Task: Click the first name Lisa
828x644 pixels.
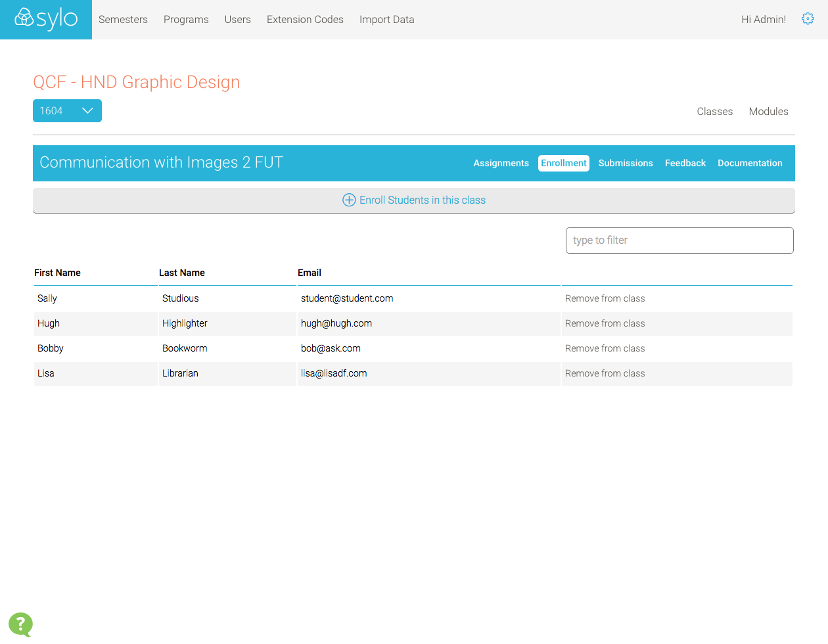Action: point(46,373)
